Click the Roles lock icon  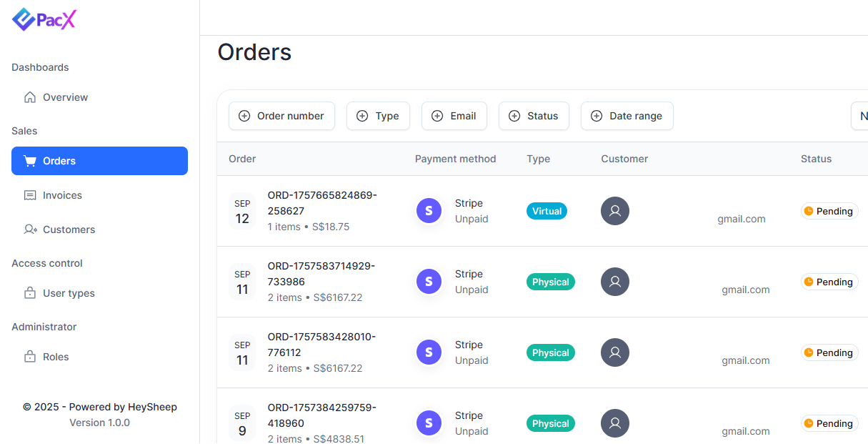(30, 357)
